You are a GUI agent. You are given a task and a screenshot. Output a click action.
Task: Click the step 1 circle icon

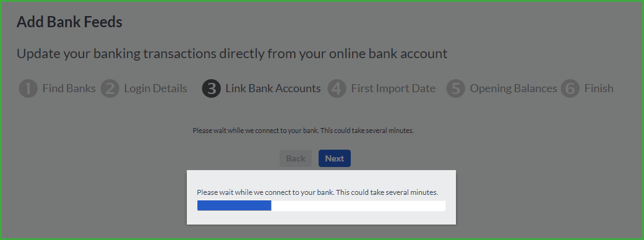pyautogui.click(x=28, y=89)
